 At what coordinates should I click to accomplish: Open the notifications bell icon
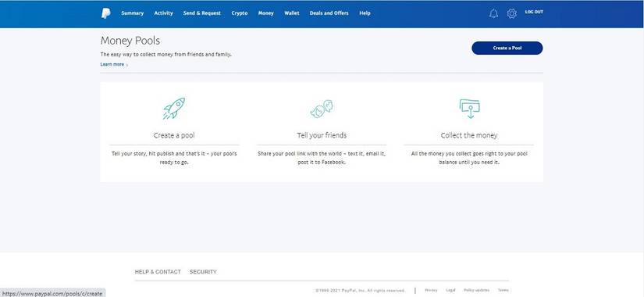pyautogui.click(x=493, y=13)
